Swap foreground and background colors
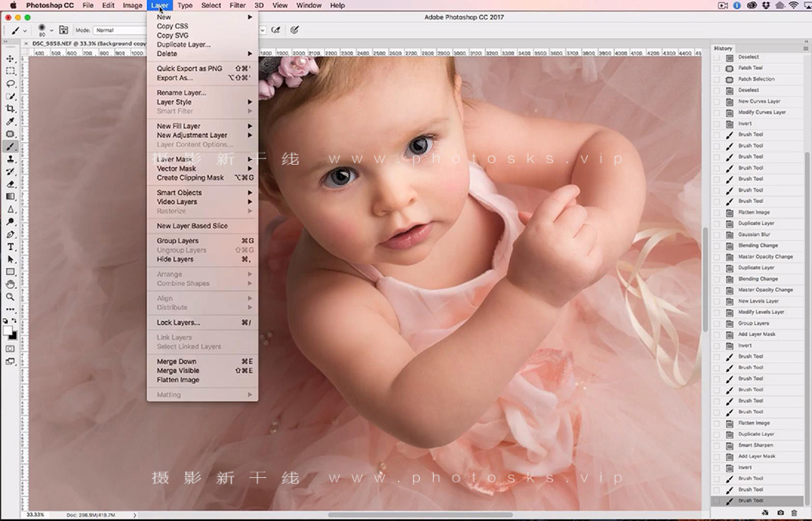This screenshot has width=812, height=521. coord(14,321)
